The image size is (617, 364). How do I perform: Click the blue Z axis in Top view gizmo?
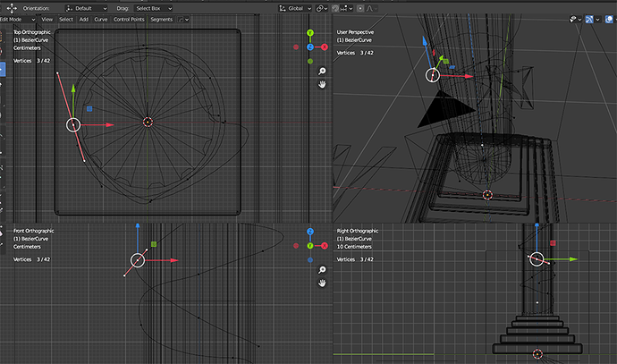pos(310,47)
